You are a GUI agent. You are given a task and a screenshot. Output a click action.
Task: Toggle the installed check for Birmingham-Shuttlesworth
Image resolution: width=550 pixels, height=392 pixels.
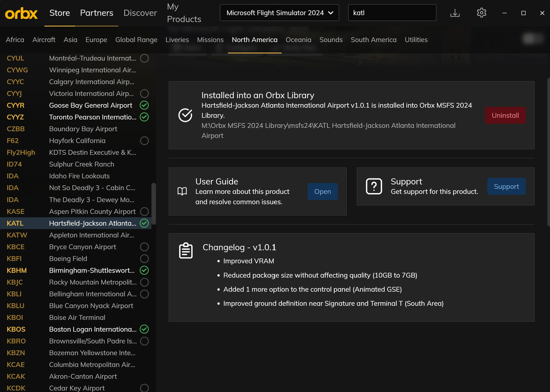coord(144,270)
